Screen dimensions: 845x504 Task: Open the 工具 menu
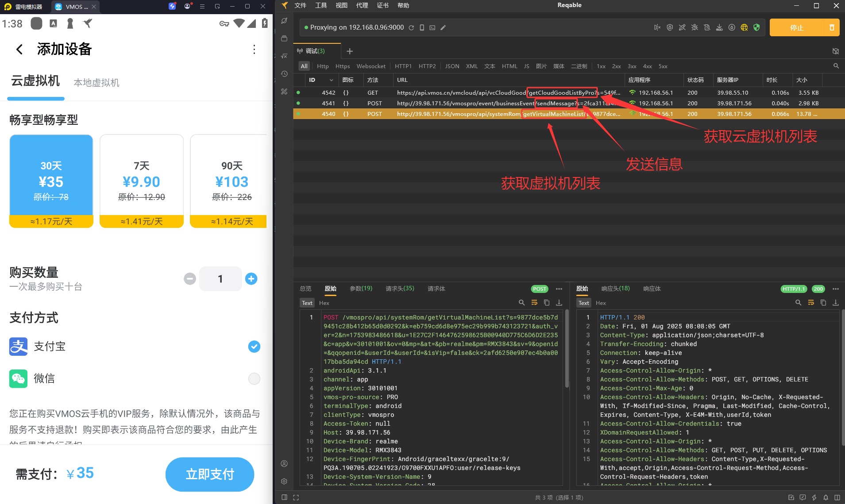pos(321,5)
